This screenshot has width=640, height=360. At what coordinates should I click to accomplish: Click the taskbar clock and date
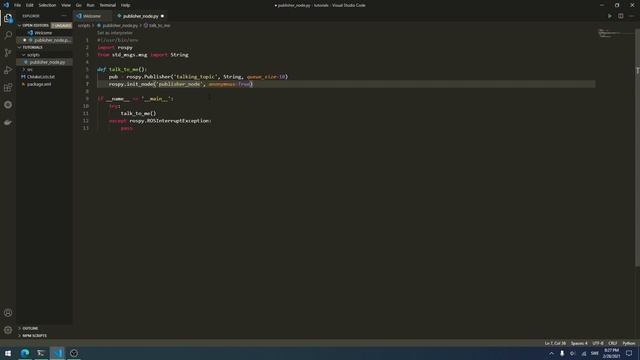click(x=611, y=353)
